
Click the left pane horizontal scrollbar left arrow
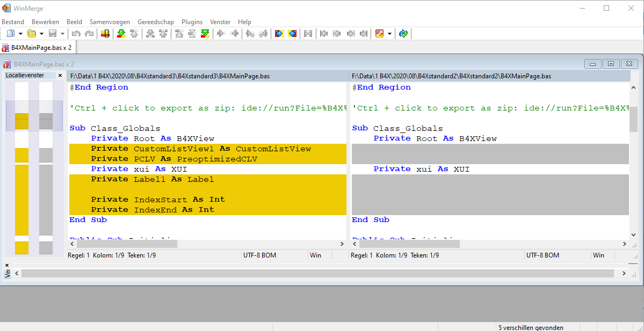click(x=73, y=244)
